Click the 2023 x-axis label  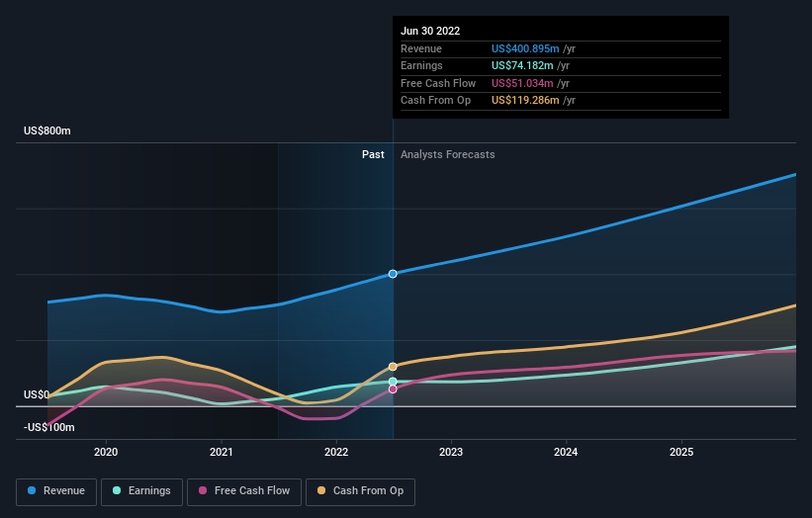(451, 453)
